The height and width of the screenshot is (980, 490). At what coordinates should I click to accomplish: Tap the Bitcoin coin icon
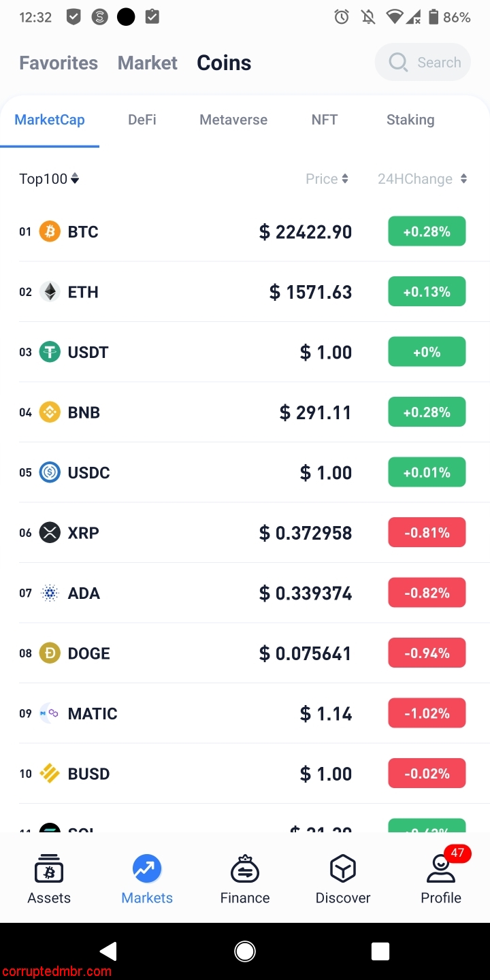point(50,231)
